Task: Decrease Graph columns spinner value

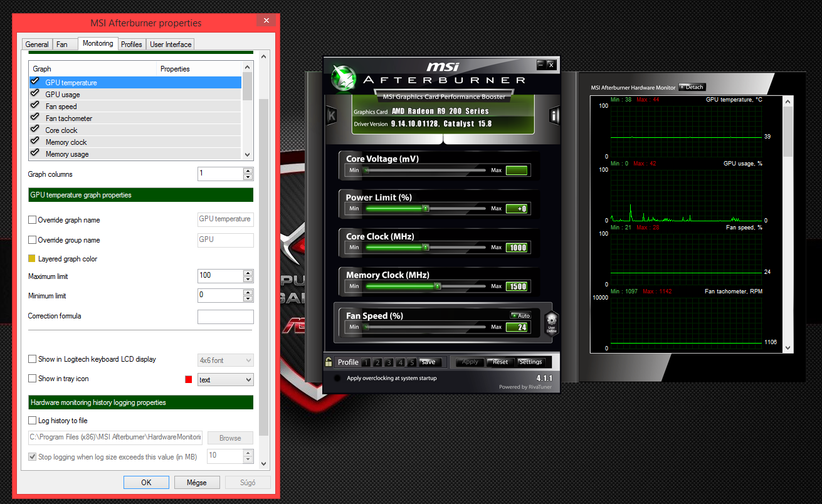Action: pyautogui.click(x=248, y=177)
